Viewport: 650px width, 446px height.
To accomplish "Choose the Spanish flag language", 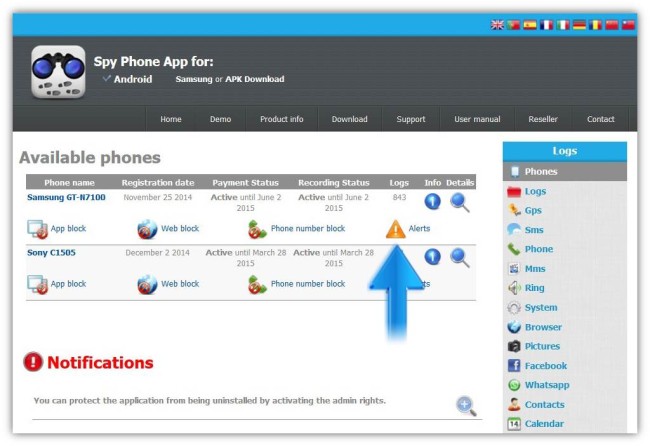I will [x=530, y=25].
